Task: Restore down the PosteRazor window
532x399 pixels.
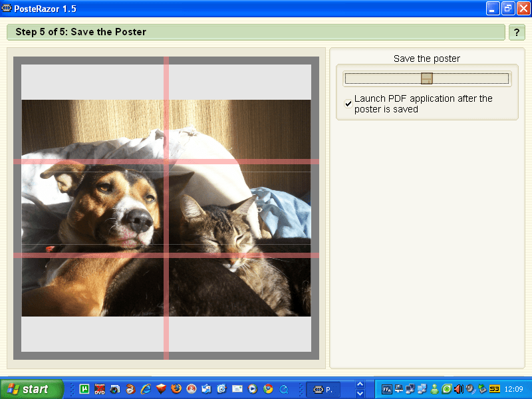Action: (x=508, y=9)
